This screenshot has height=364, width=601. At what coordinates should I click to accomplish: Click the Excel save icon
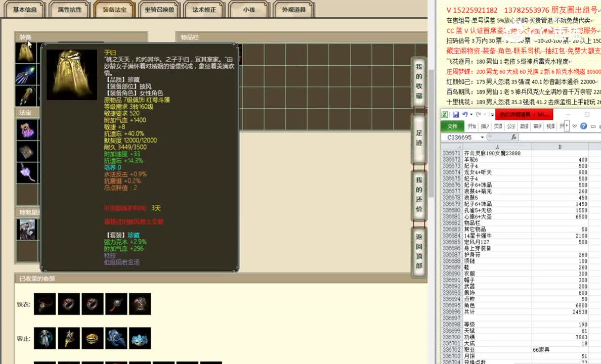(x=456, y=115)
